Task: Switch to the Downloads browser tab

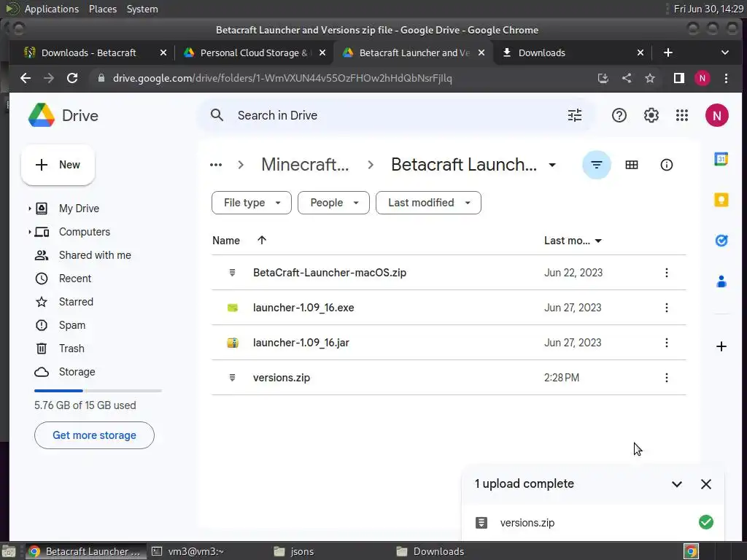Action: click(542, 52)
